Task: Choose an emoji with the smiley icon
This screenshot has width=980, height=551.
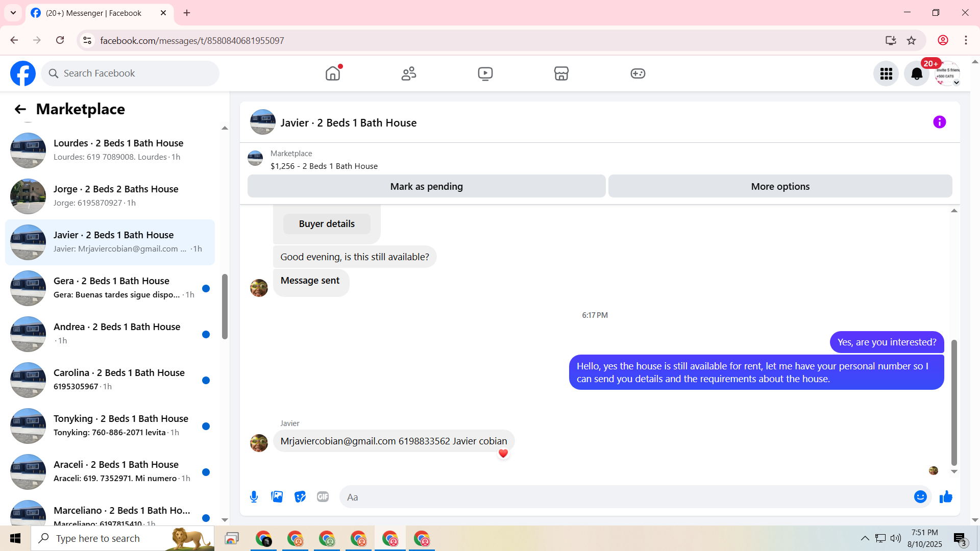Action: click(920, 497)
